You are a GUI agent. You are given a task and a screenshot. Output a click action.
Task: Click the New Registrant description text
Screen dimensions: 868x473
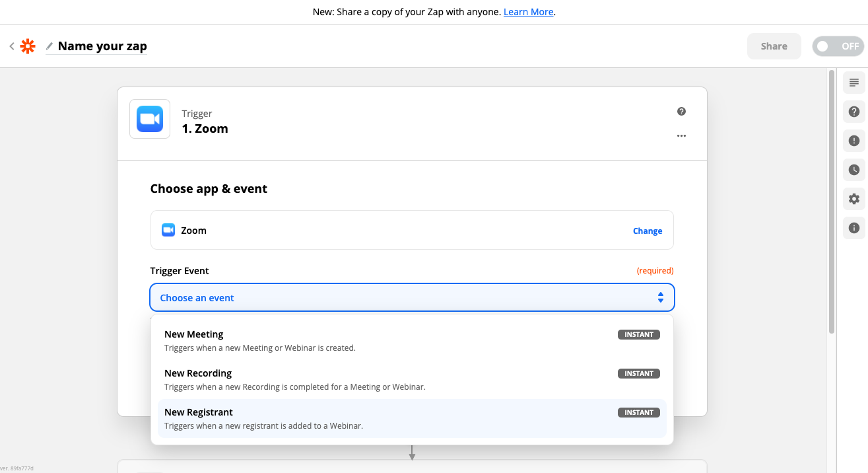tap(263, 425)
